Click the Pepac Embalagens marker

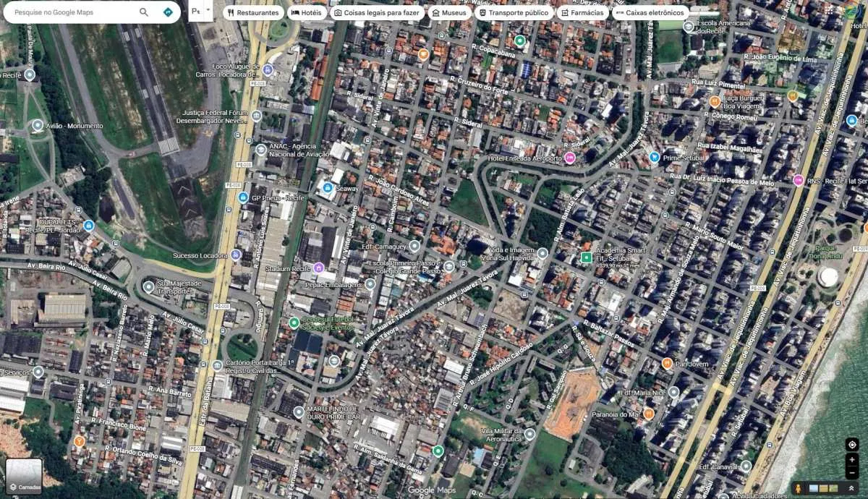370,284
